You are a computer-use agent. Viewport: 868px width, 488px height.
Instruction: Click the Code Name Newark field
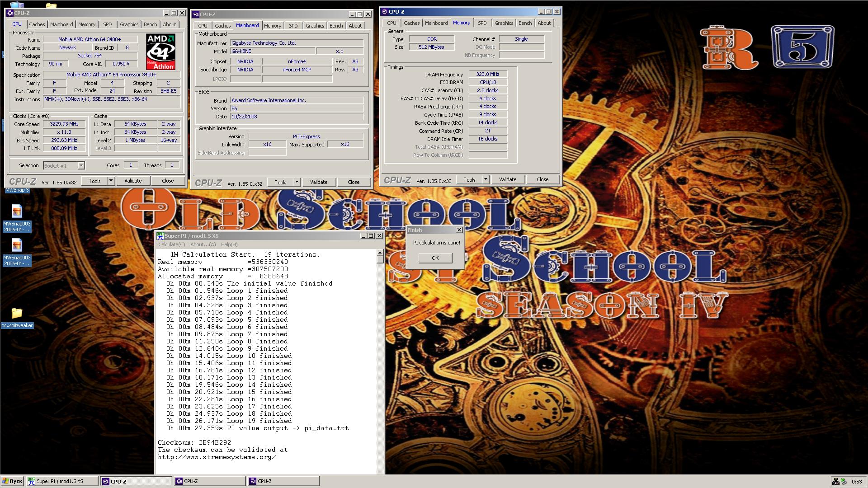[67, 47]
